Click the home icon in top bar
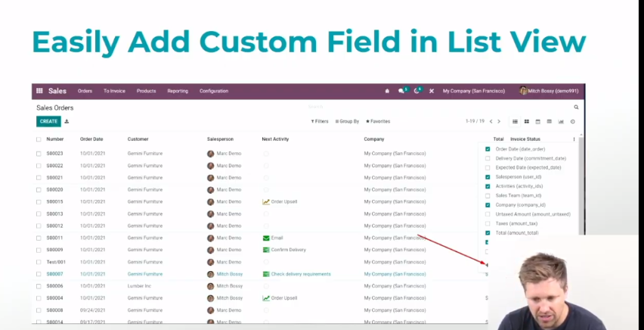644x330 pixels. pyautogui.click(x=387, y=91)
